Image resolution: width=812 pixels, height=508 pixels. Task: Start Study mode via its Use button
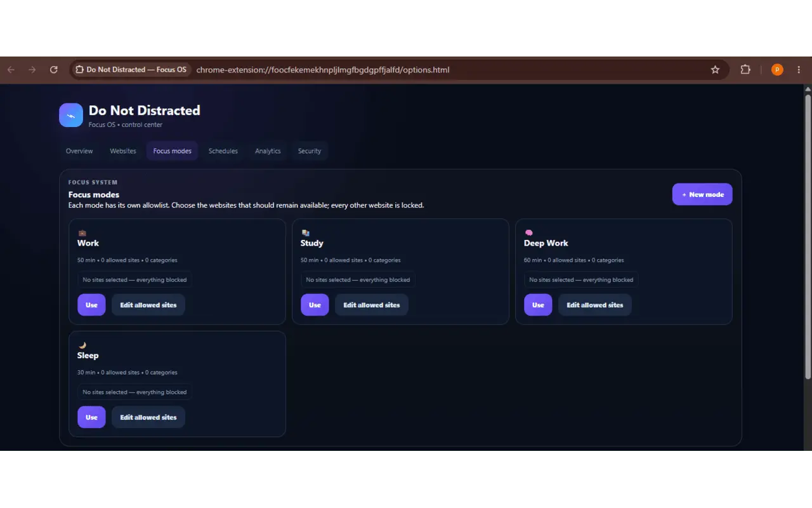tap(315, 305)
